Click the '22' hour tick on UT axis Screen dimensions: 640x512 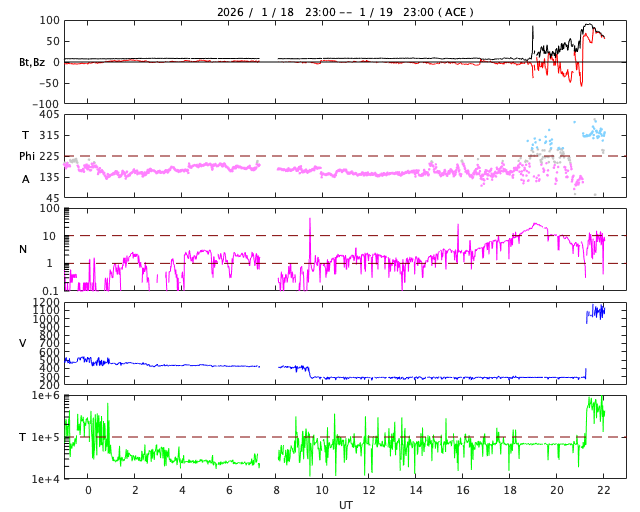[604, 490]
